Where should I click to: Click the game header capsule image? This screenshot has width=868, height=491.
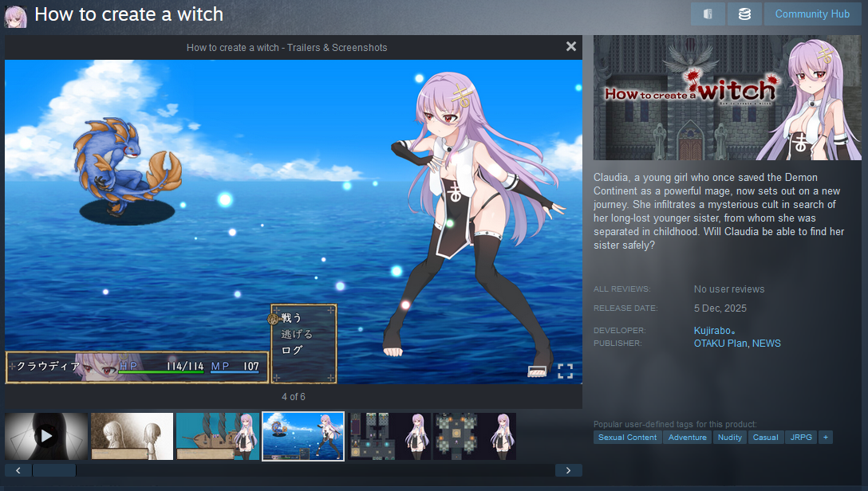pos(728,98)
